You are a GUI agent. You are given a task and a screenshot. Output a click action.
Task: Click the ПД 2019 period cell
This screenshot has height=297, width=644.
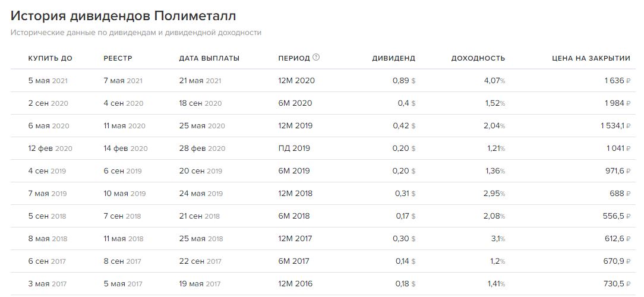(294, 148)
